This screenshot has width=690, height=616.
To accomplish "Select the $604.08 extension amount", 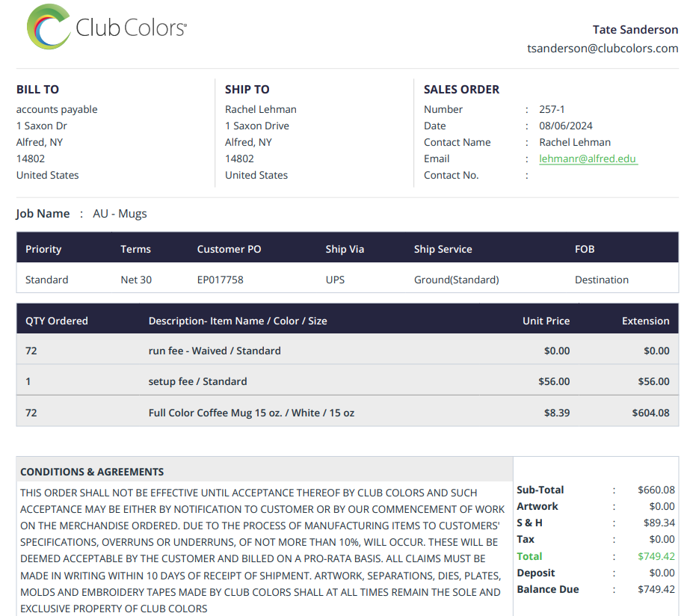I will (650, 413).
